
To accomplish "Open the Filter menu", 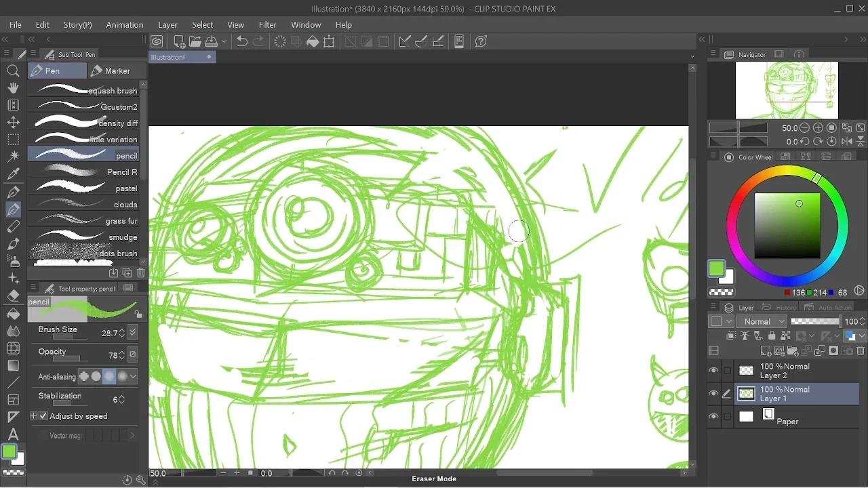I will tap(267, 24).
